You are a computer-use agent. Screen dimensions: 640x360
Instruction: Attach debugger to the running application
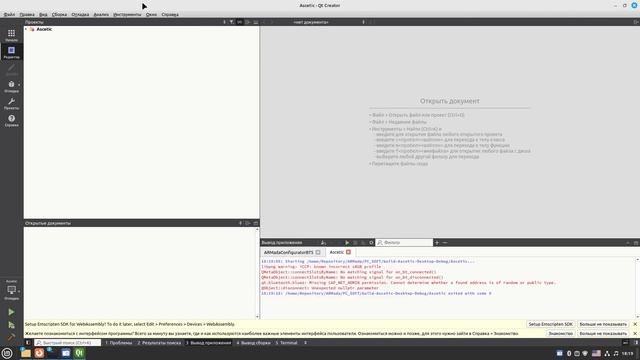coord(363,242)
